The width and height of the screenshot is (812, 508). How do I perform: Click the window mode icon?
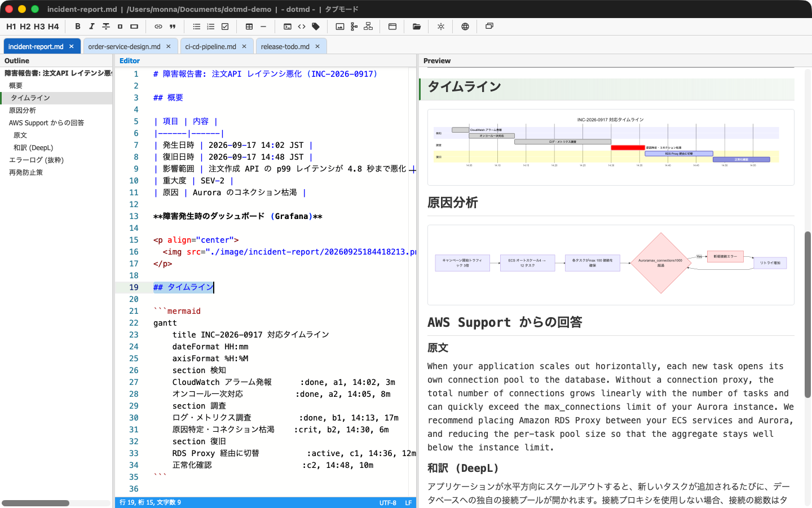489,27
